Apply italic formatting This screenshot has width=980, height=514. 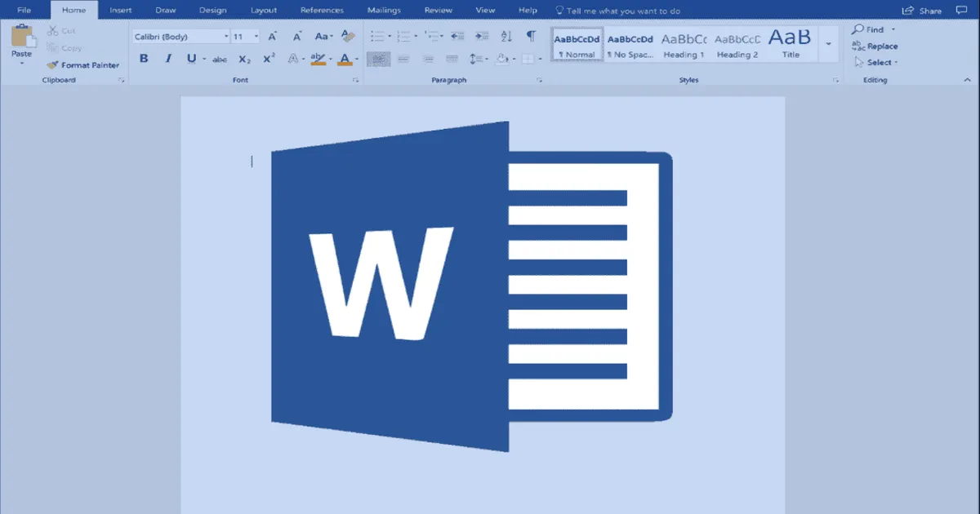(x=168, y=58)
